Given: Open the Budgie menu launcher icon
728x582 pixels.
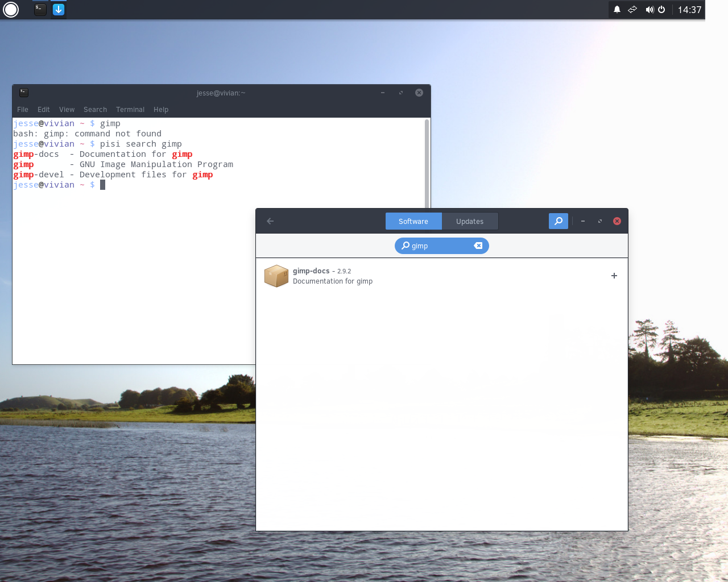Looking at the screenshot, I should [x=11, y=10].
